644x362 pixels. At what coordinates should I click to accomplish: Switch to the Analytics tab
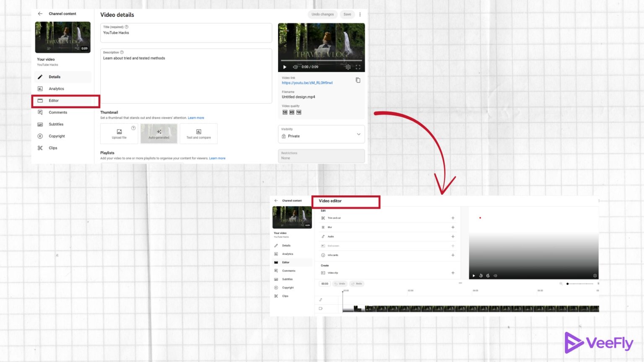point(56,88)
